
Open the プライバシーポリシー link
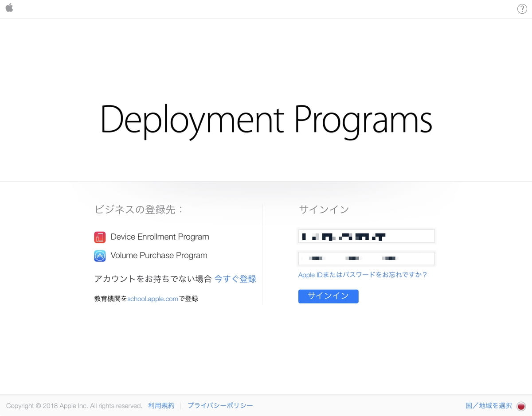220,406
